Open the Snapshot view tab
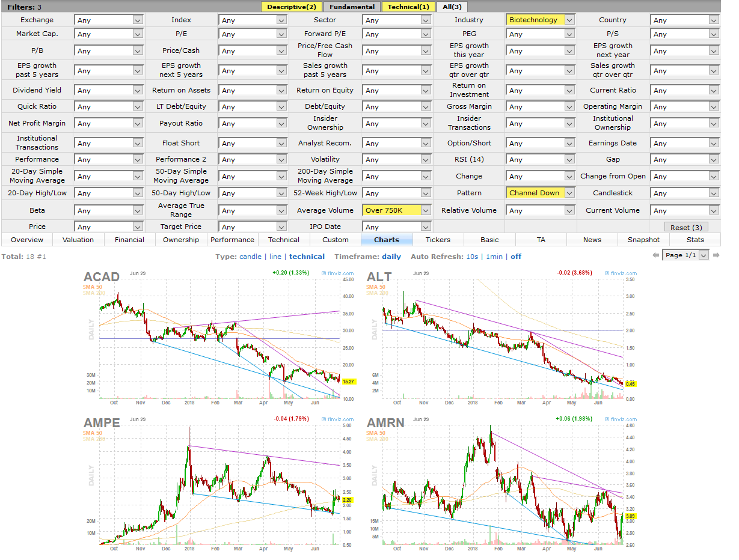The image size is (739, 560). (644, 240)
